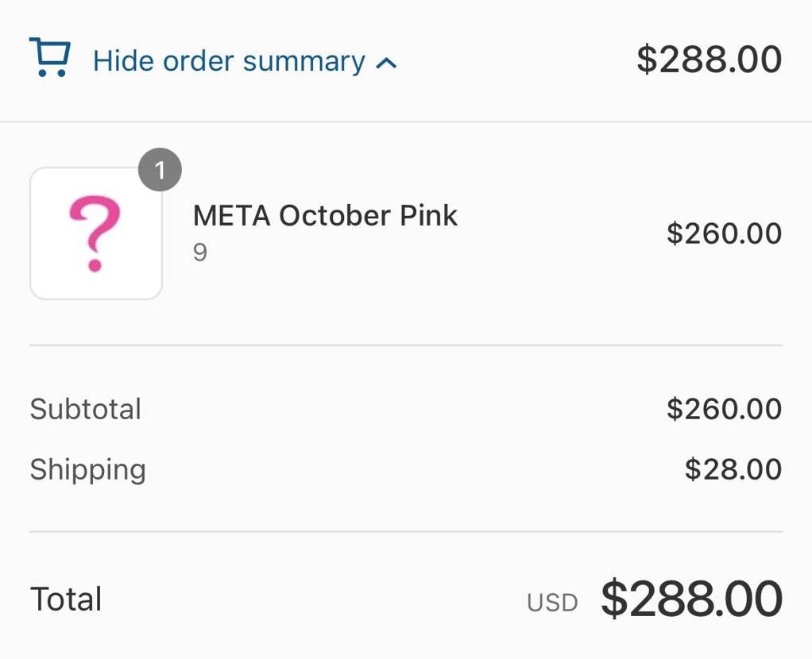Image resolution: width=812 pixels, height=659 pixels.
Task: Click the shipping cost $28.00
Action: pyautogui.click(x=733, y=470)
